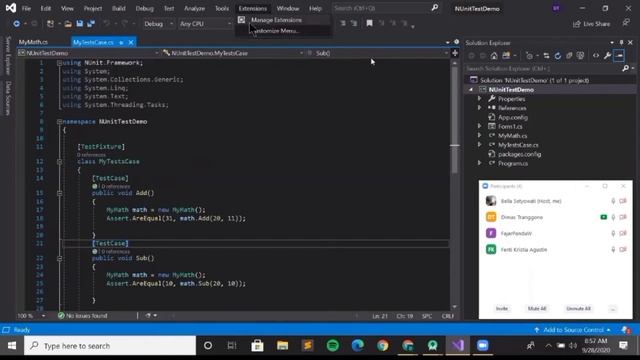Collapse the namespace NUnitTestDemo code block
This screenshot has height=360, width=640.
point(60,122)
